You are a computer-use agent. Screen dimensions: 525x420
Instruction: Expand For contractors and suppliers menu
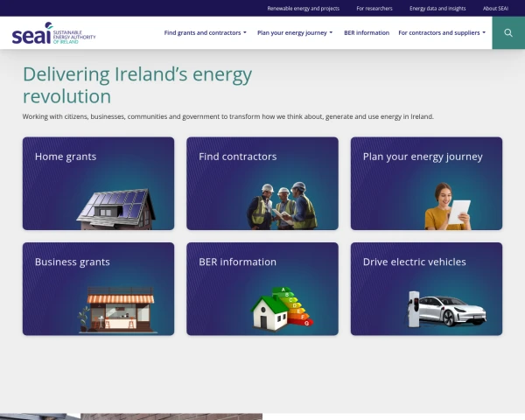(x=442, y=33)
